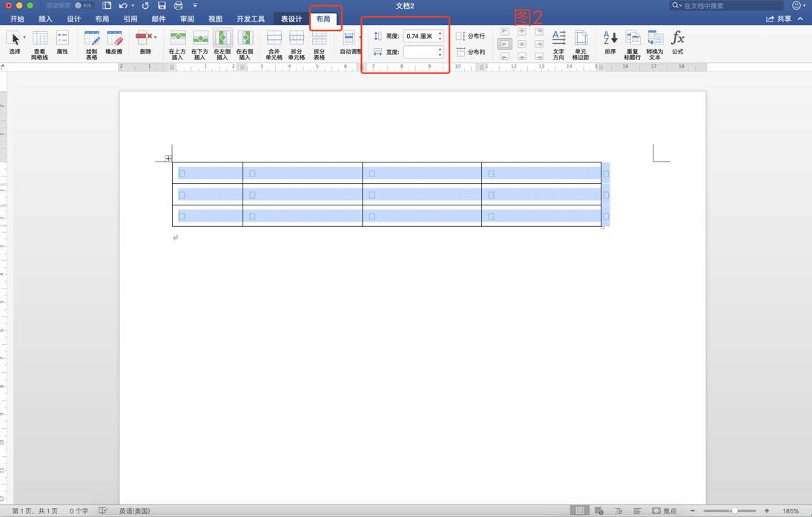The width and height of the screenshot is (812, 517).
Task: Click 文字方向 (text direction)
Action: pos(558,45)
